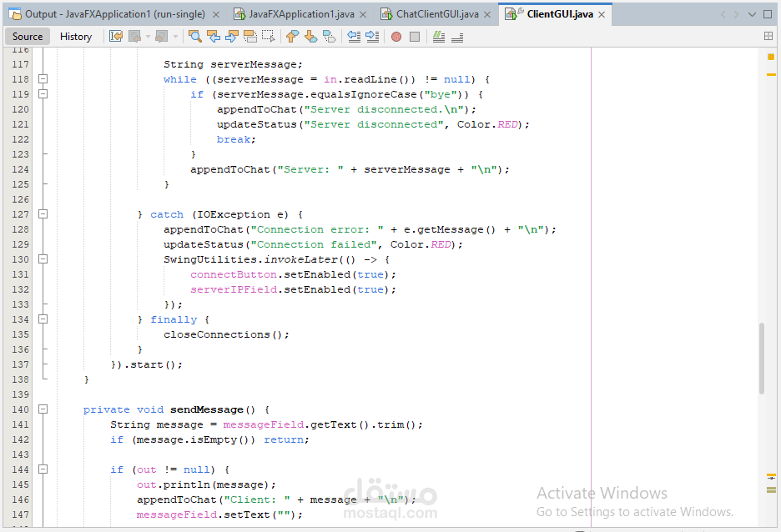The width and height of the screenshot is (781, 532).
Task: Toggle highlight search results
Action: pos(250,37)
